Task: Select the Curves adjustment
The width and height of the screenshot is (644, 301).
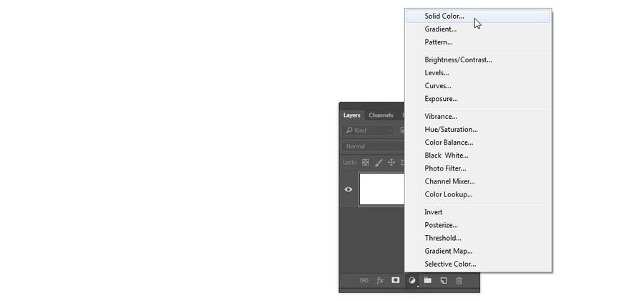Action: (437, 86)
